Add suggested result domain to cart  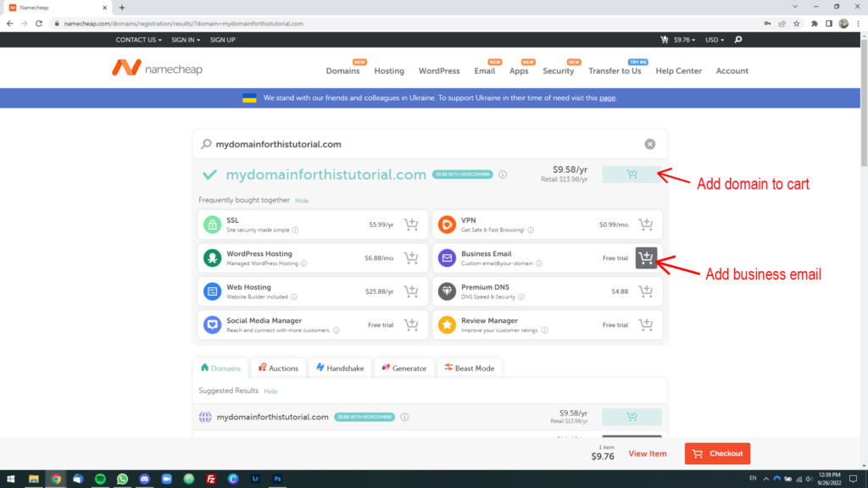[x=632, y=417]
